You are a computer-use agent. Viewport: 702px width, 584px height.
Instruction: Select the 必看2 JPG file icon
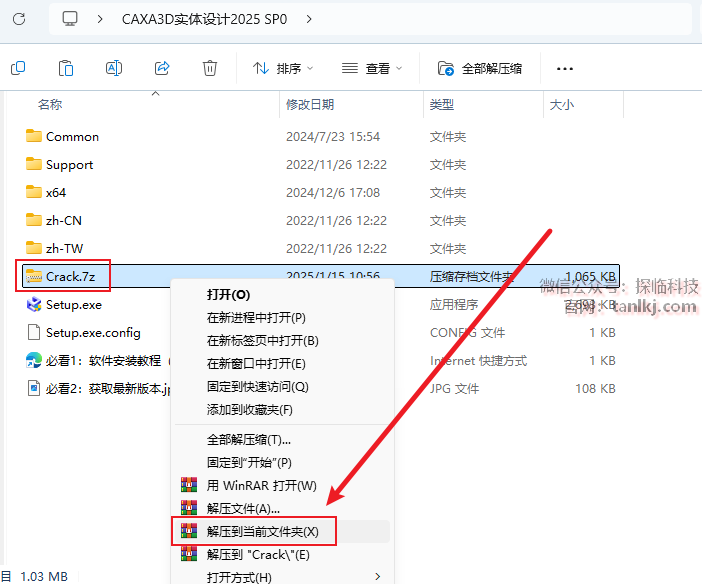click(x=34, y=388)
